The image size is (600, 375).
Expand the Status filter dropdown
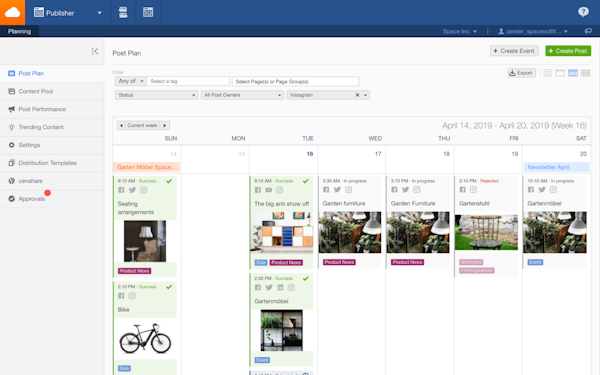tap(157, 95)
